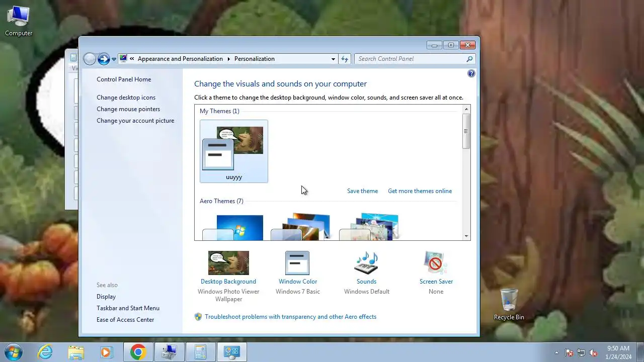Click the Window Color text link
The height and width of the screenshot is (362, 644).
(298, 282)
